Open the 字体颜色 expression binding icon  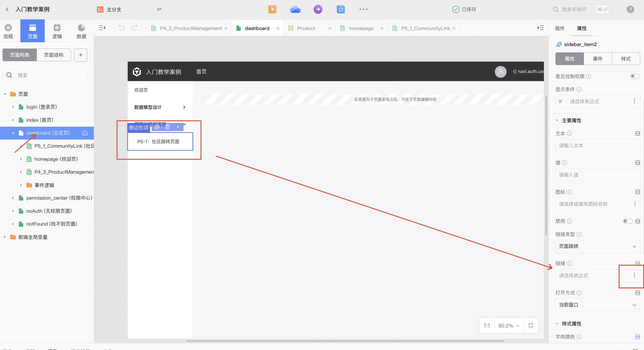pyautogui.click(x=637, y=336)
